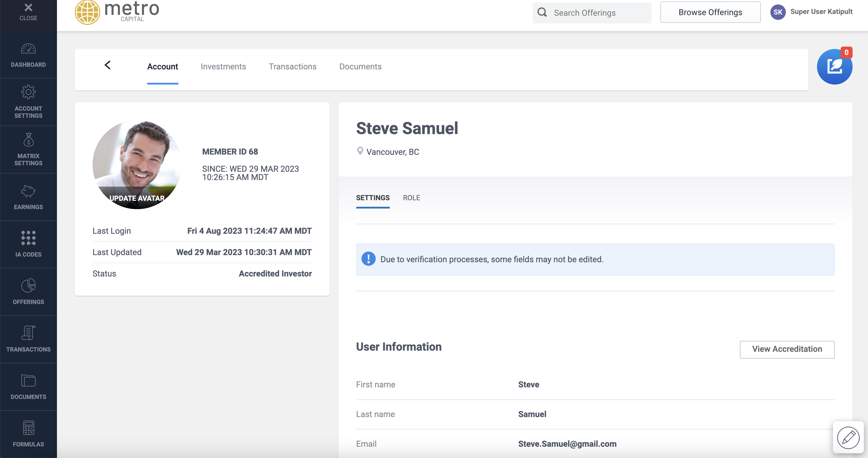Click the pencil edit floating button

(x=848, y=438)
